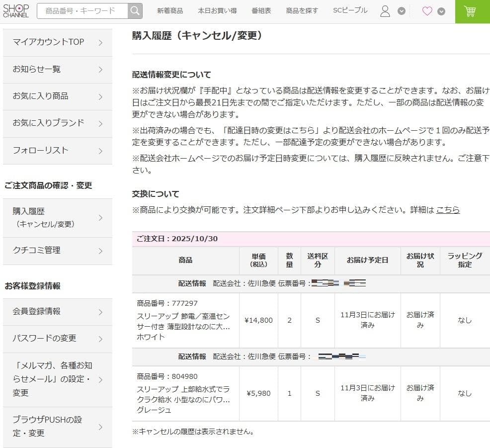Viewport: 490px width, 448px height.
Task: Select 本日お買い得 in the top navigation
Action: coord(219,10)
